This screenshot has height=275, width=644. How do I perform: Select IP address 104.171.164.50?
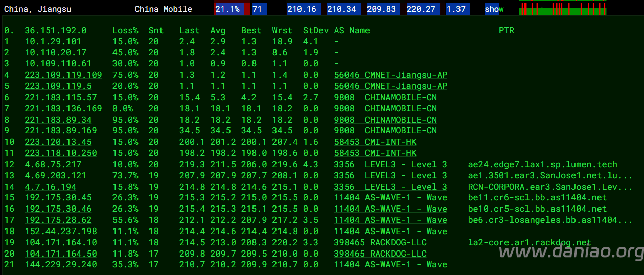[x=61, y=254]
